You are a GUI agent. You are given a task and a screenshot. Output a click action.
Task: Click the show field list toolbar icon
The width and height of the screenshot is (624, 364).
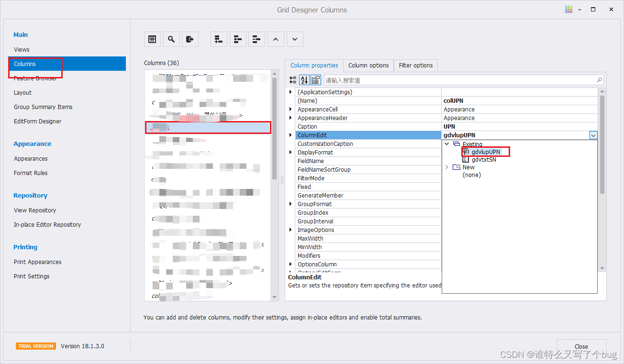152,39
